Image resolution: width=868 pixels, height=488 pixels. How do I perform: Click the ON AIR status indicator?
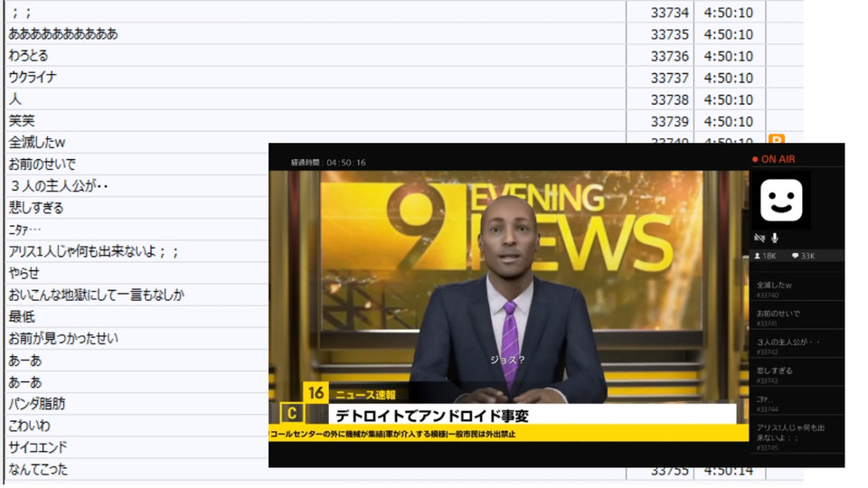[773, 159]
